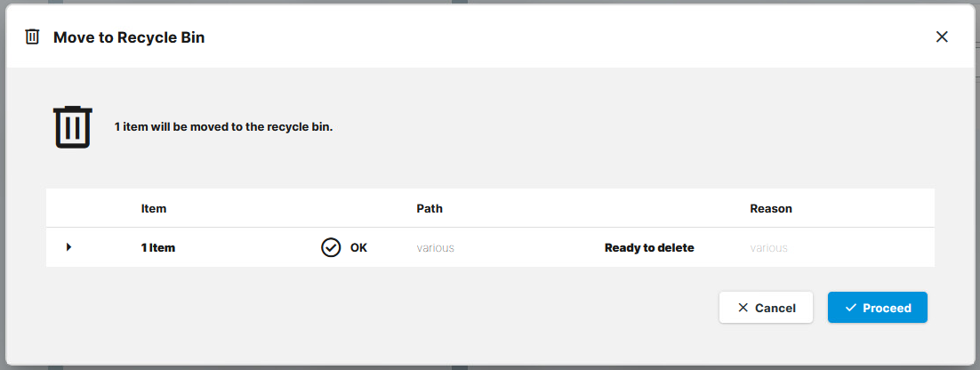Close the Move to Recycle Bin dialog
This screenshot has width=980, height=370.
coord(942,36)
